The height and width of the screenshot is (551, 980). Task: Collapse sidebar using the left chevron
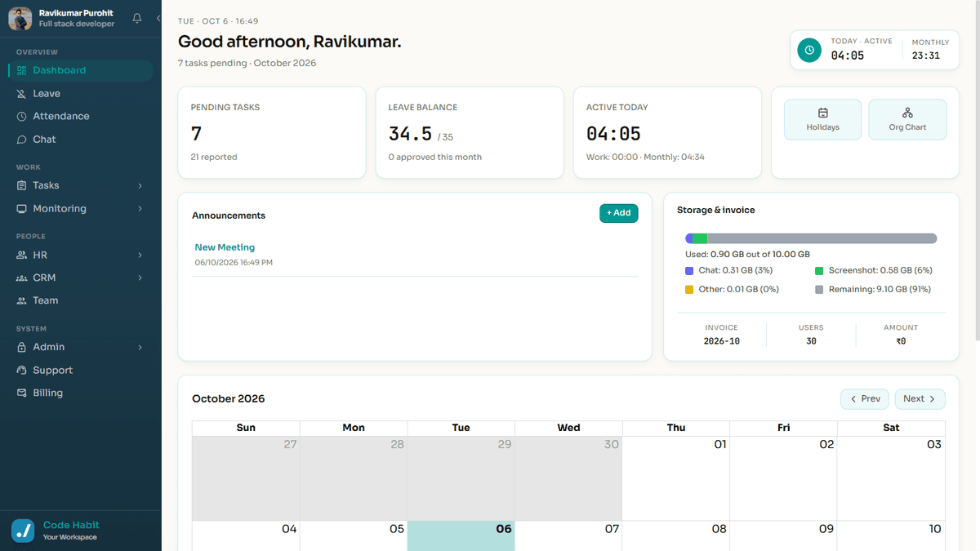coord(158,18)
